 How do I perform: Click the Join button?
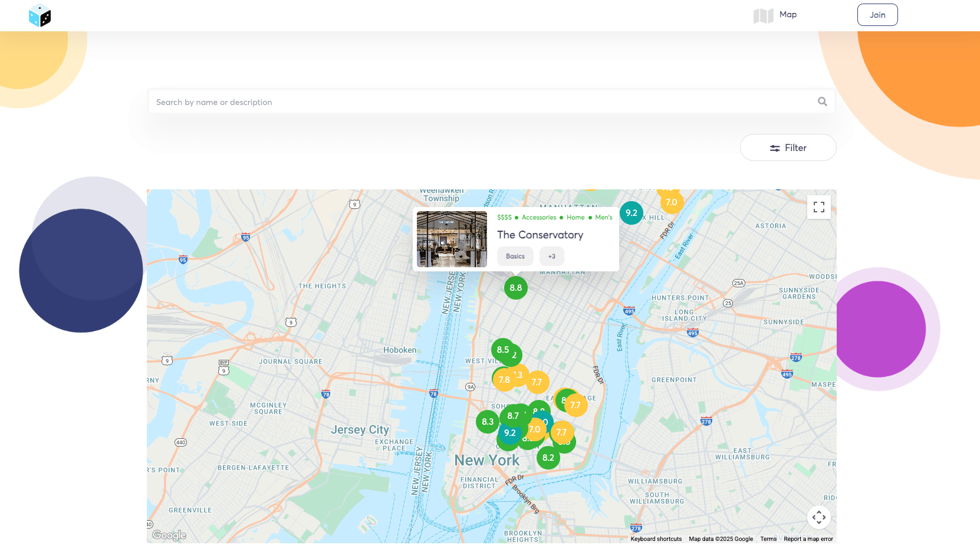[x=877, y=15]
